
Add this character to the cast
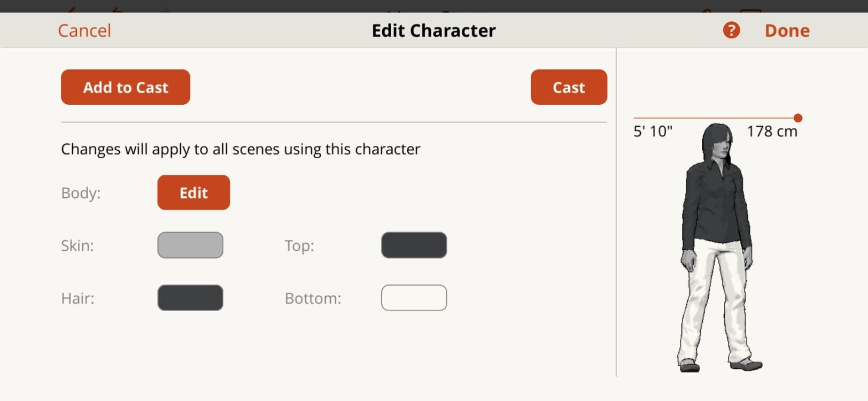pos(125,87)
